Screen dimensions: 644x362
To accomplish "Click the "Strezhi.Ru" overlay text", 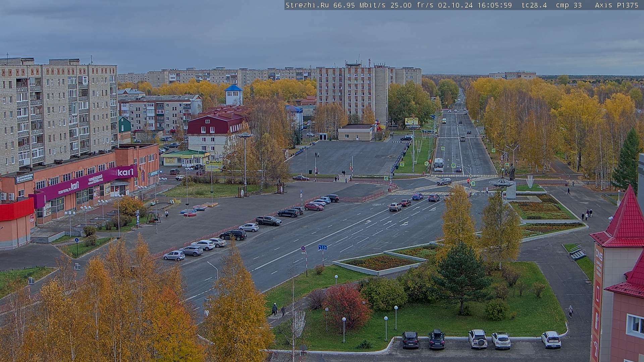I will [x=307, y=5].
